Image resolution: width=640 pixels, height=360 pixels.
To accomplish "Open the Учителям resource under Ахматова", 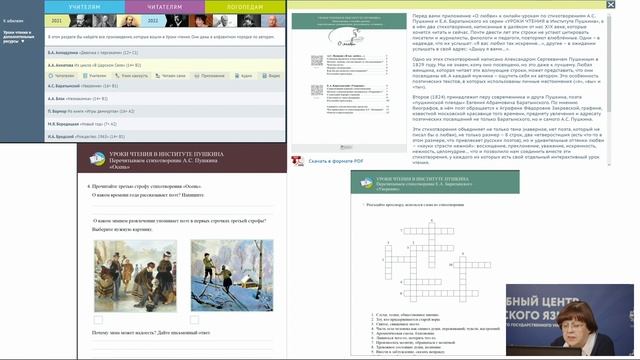I will click(x=94, y=76).
